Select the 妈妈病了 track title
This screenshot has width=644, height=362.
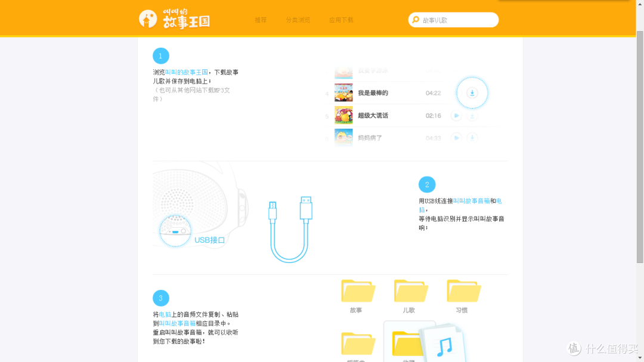(370, 138)
